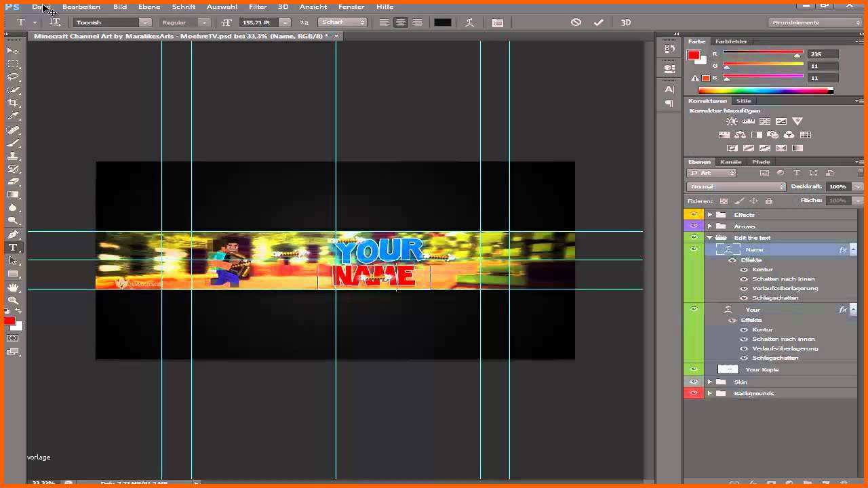This screenshot has width=868, height=488.
Task: Open the Ebene menu
Action: [x=149, y=7]
